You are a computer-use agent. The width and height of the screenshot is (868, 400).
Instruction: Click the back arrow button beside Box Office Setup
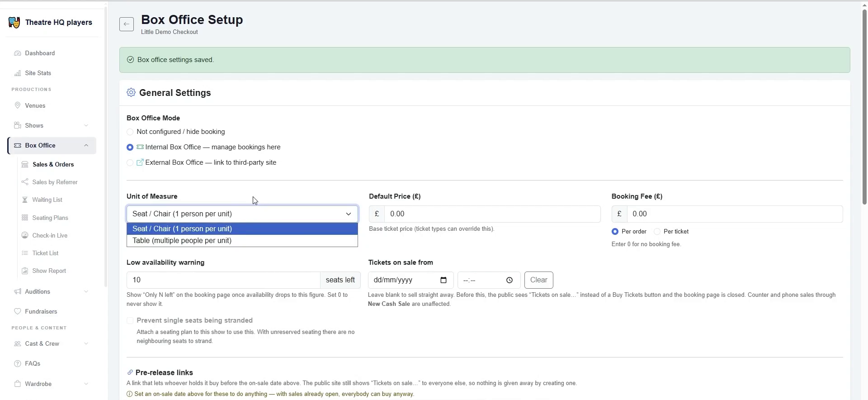coord(127,24)
